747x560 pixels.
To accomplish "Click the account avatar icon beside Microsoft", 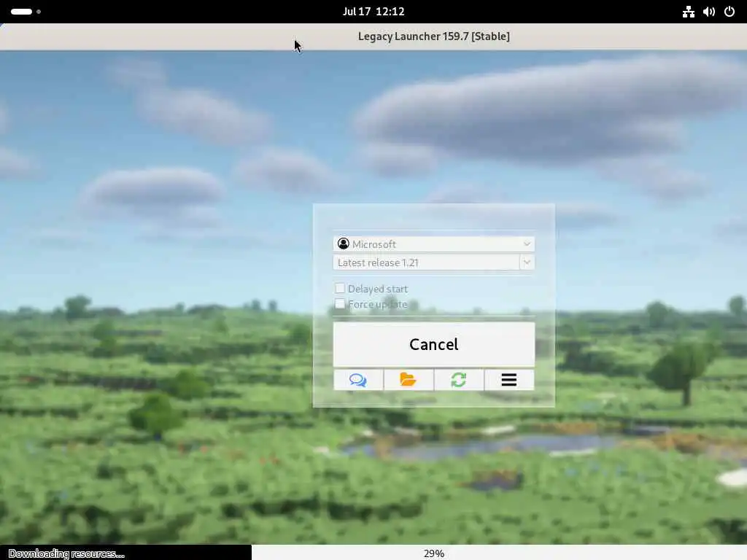I will (343, 244).
